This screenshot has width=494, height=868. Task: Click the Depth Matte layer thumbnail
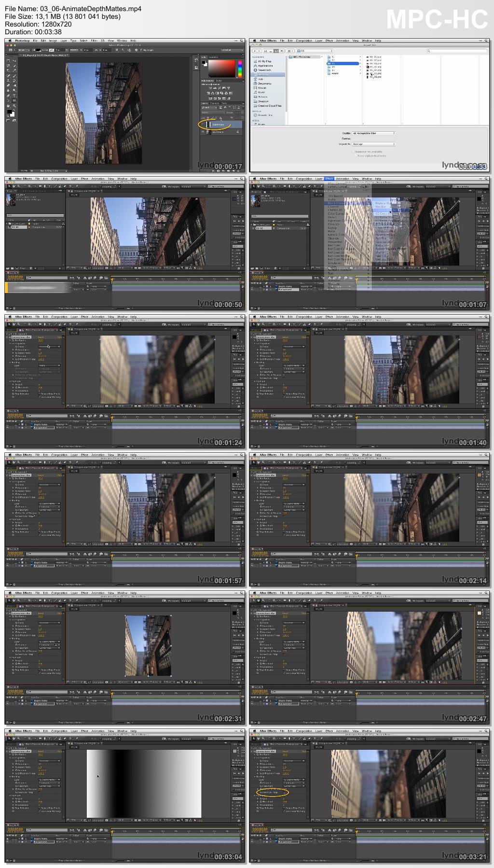(208, 125)
